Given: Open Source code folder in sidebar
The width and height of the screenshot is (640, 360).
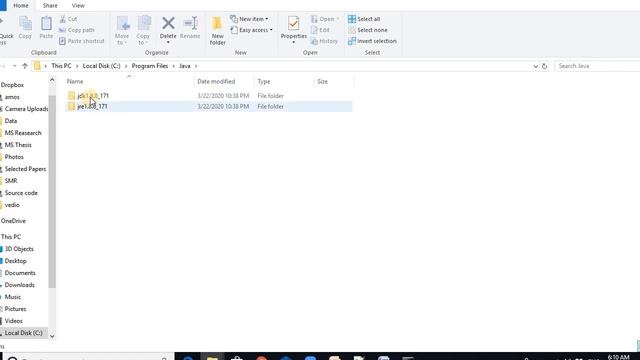Looking at the screenshot, I should pos(21,193).
